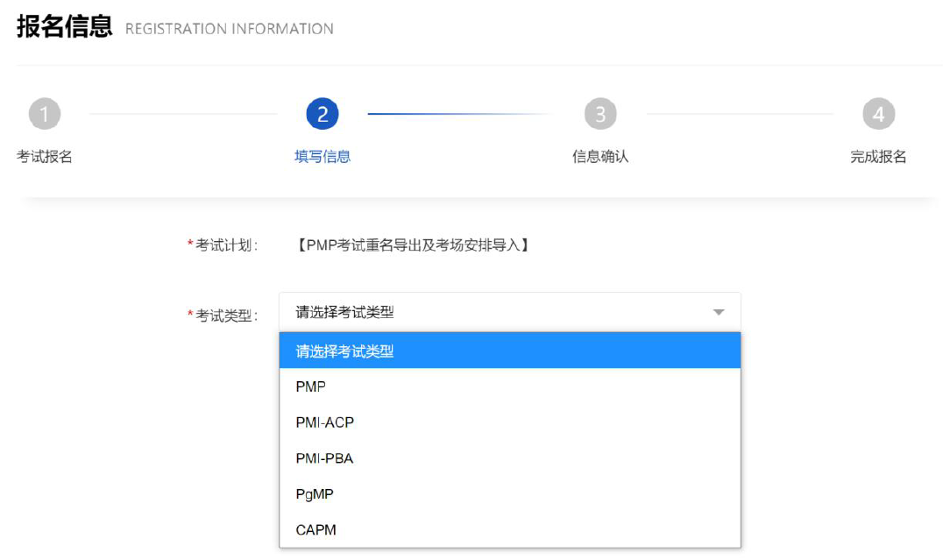
Task: Choose PMI-ACP in the dropdown list
Action: (509, 422)
